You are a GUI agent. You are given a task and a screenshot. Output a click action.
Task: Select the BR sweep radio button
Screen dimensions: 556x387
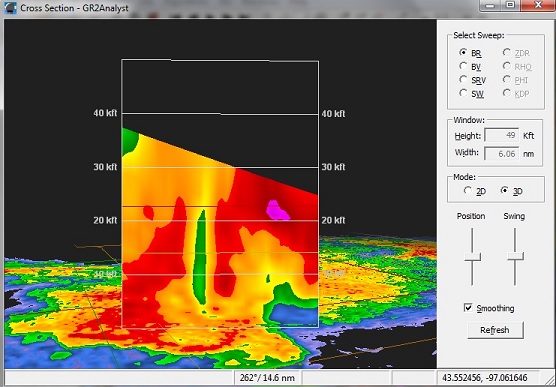[x=463, y=52]
